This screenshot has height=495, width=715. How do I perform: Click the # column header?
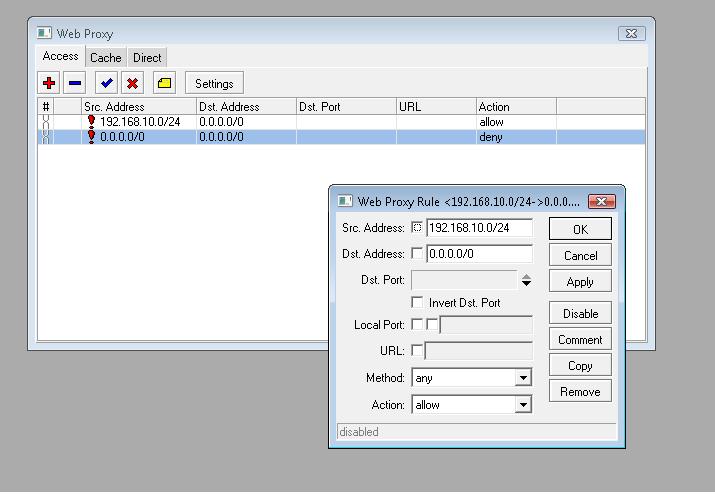[46, 106]
